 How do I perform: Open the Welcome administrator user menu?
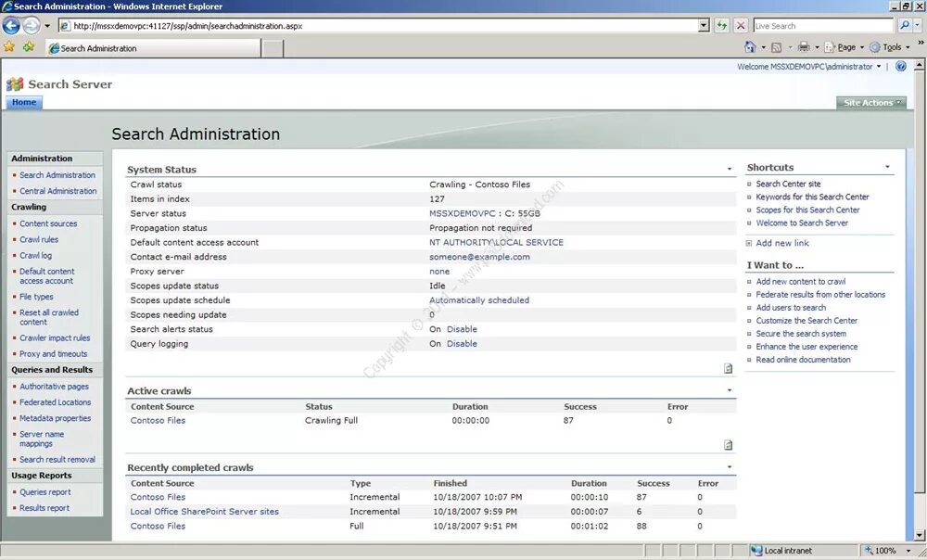point(808,67)
